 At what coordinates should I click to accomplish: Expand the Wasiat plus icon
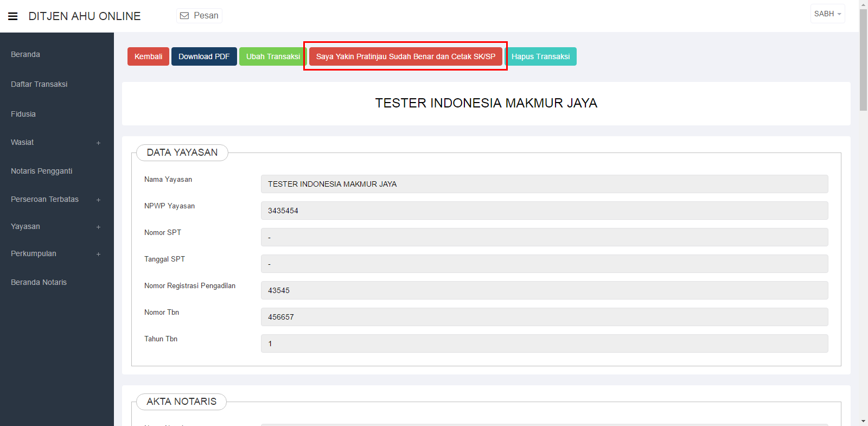(x=98, y=143)
